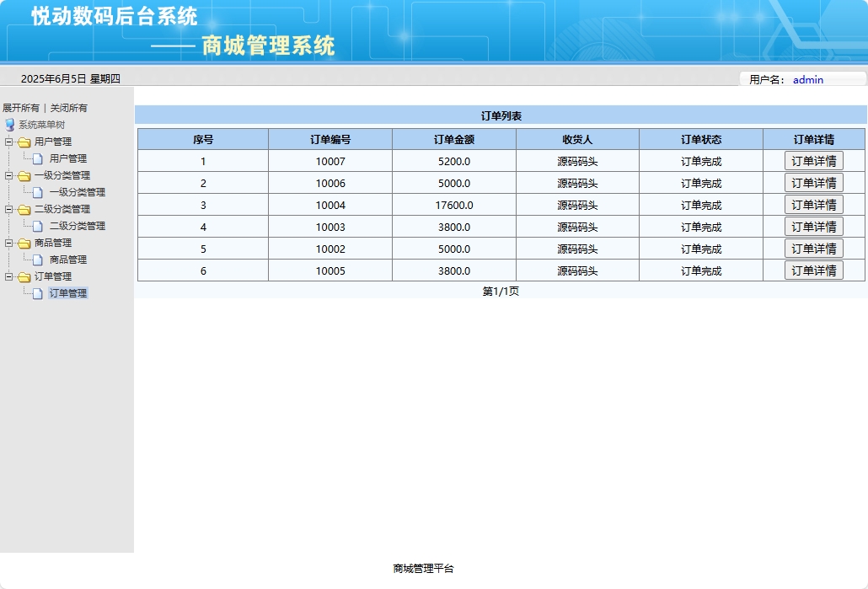Image resolution: width=868 pixels, height=589 pixels.
Task: Click the 订单金额 column header
Action: tap(454, 140)
